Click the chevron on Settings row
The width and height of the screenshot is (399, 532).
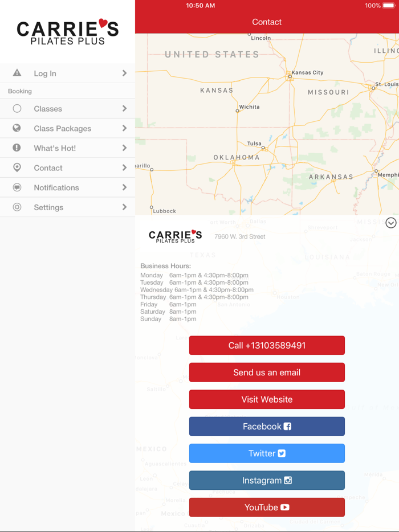125,207
